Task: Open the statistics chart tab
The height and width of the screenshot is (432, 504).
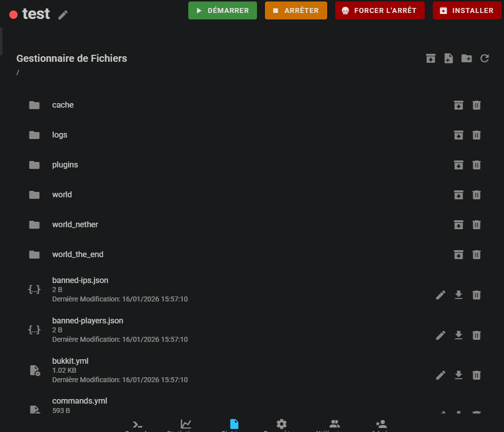Action: click(x=186, y=424)
